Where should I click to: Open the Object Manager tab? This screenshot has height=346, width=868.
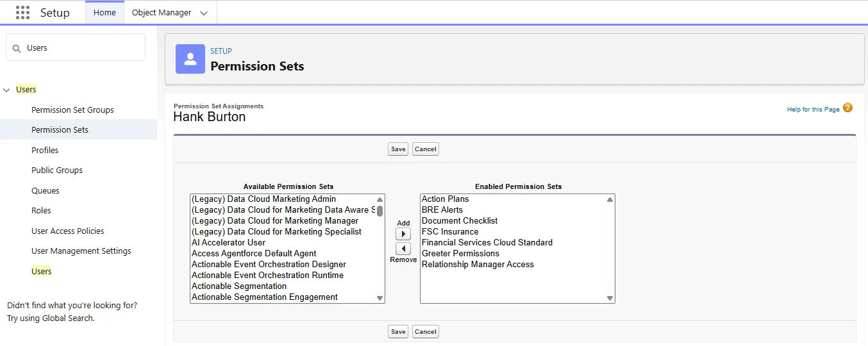tap(162, 13)
